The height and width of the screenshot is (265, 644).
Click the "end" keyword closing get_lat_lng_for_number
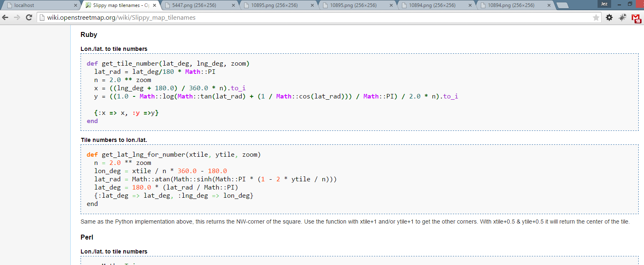[92, 204]
